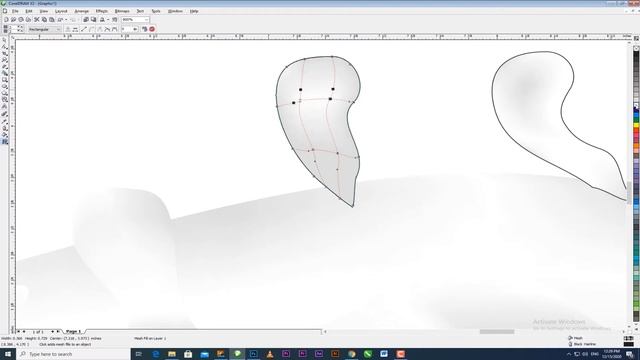Screen dimensions: 640x360
Task: Click the Convert curve to line icon
Action: click(x=84, y=29)
